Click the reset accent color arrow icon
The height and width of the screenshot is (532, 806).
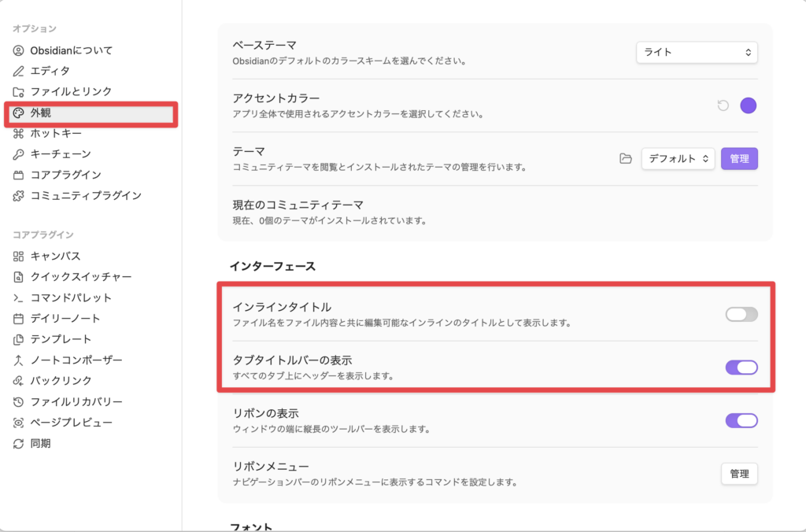coord(723,105)
